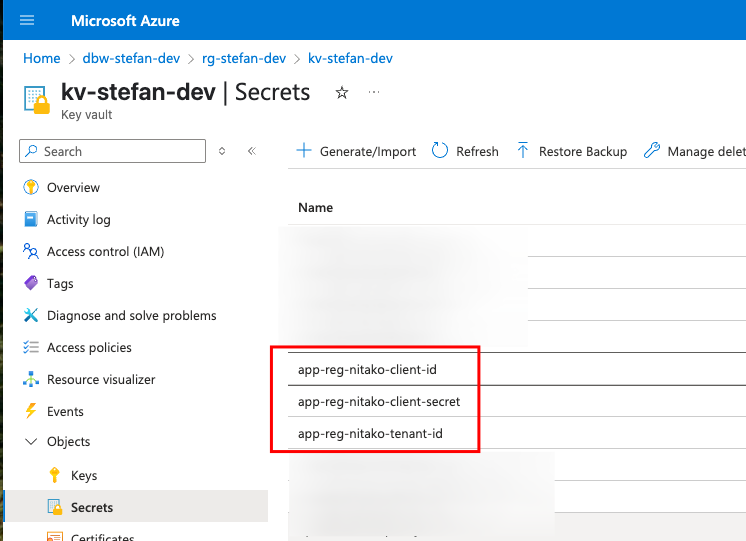This screenshot has width=746, height=541.
Task: Click the Access control (IAM) icon
Action: (30, 251)
